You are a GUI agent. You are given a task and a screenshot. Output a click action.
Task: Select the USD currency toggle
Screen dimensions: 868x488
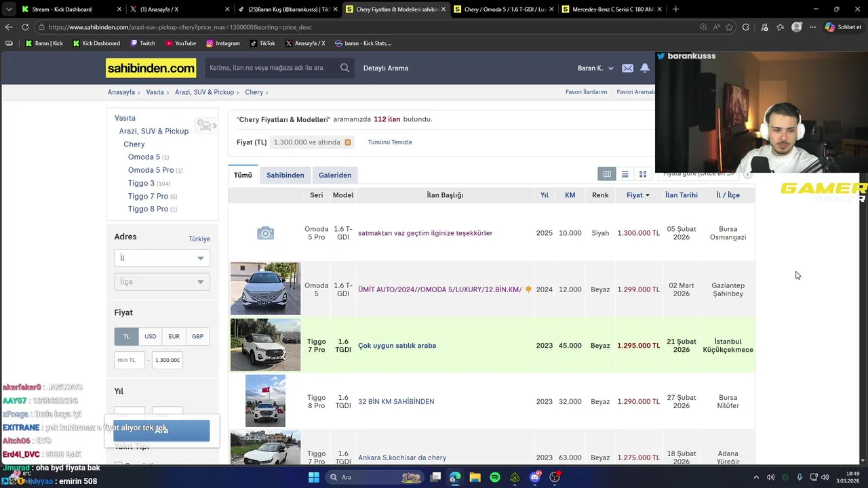point(150,336)
